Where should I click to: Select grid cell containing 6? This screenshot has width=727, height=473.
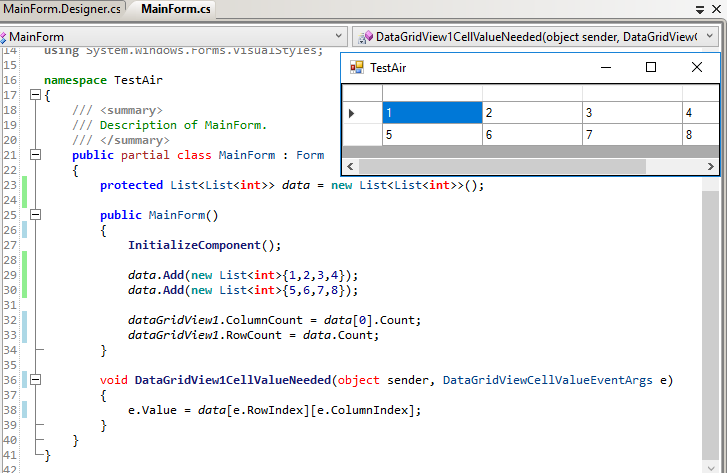[532, 135]
